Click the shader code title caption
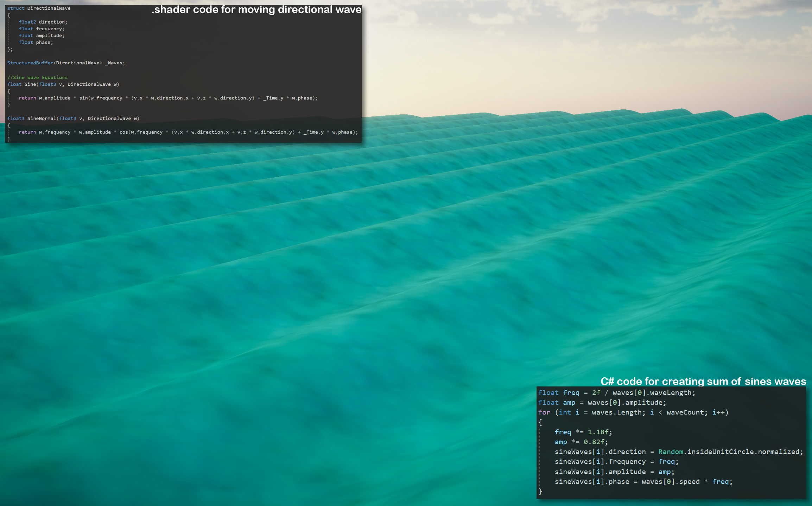 tap(256, 9)
